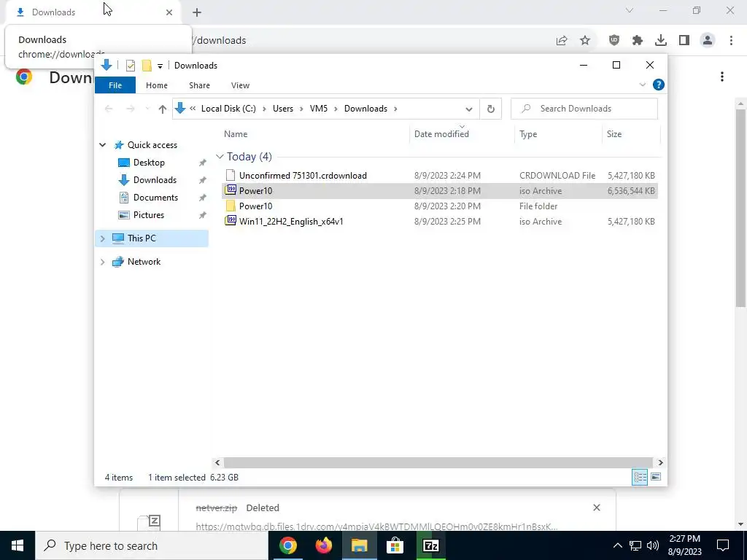Click the Explorer horizontal scrollbar

coord(438,462)
